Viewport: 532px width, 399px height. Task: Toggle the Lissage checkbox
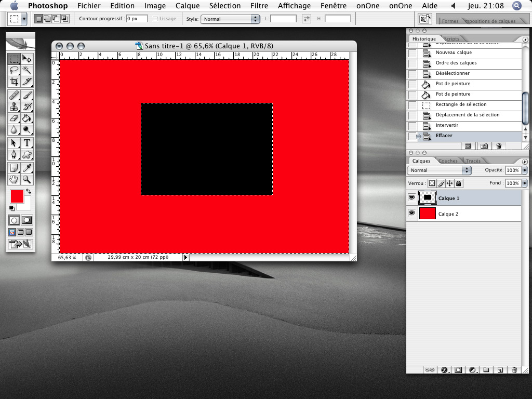click(155, 19)
